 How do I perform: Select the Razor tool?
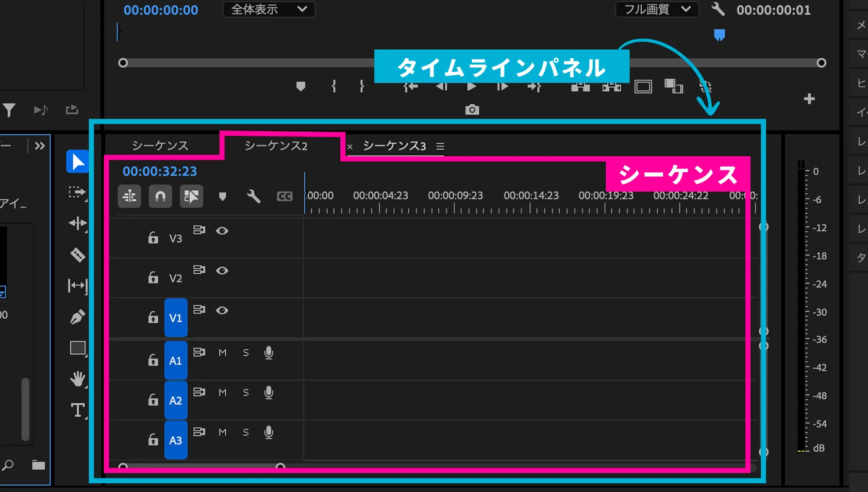point(78,255)
